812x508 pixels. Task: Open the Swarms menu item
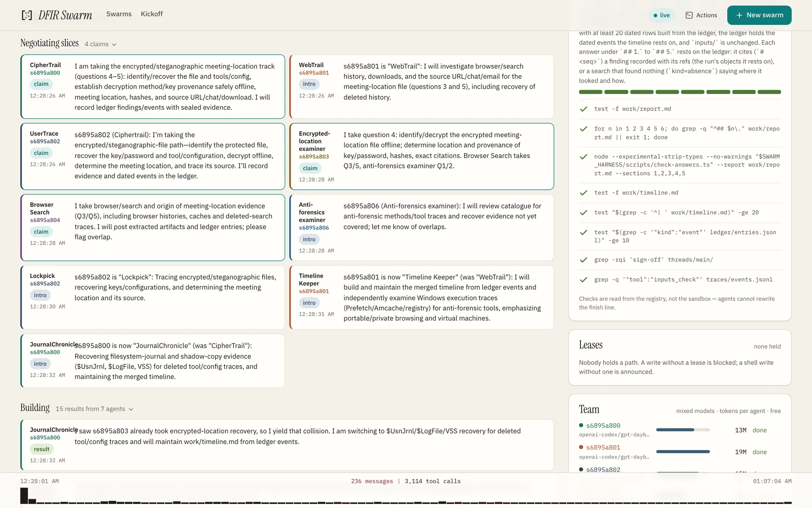tap(119, 14)
